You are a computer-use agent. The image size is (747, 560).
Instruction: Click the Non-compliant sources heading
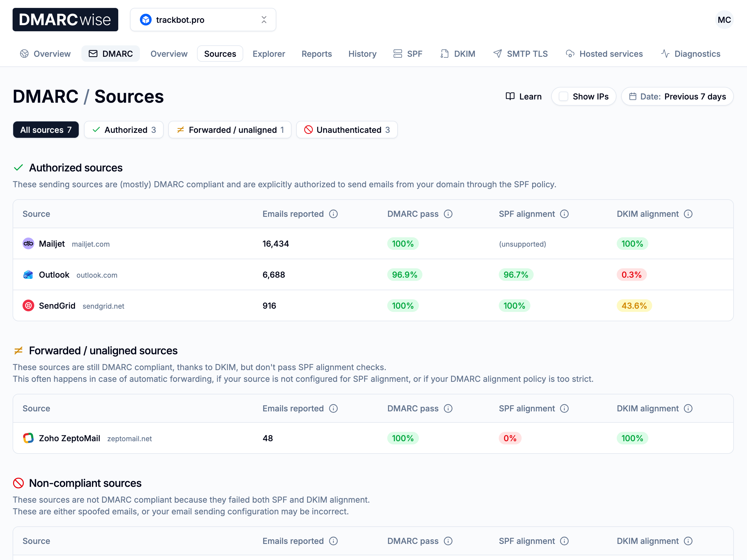coord(85,483)
